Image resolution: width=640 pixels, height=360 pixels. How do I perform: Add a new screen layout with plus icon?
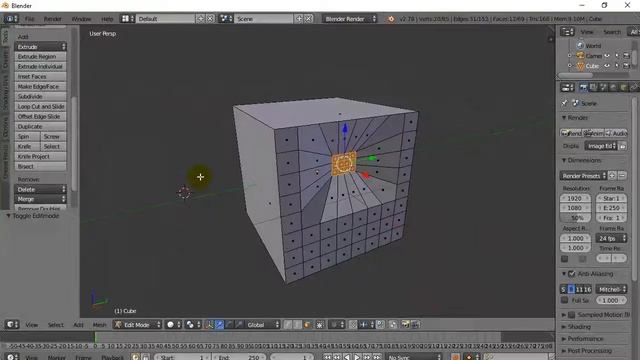[200, 19]
